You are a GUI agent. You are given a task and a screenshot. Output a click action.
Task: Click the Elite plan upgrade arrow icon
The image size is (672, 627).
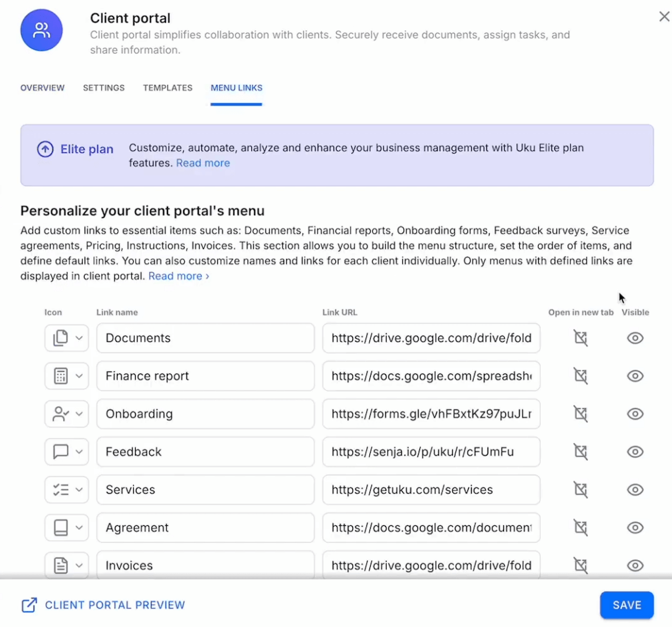coord(45,149)
